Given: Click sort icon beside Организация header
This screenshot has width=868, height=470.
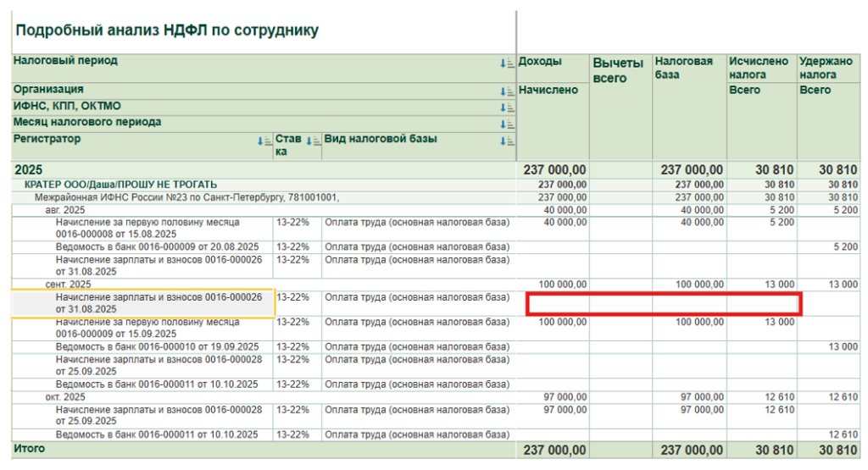Looking at the screenshot, I should 507,91.
